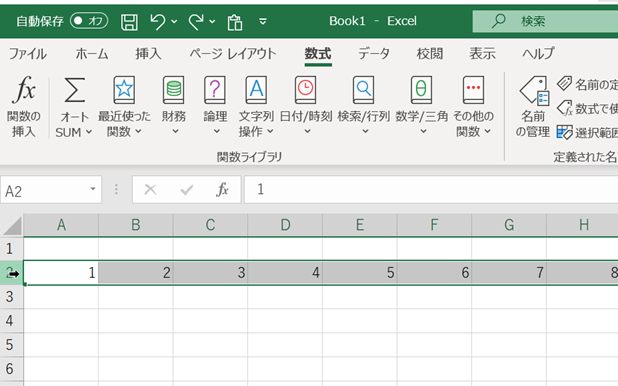Open the Undo history dropdown
The width and height of the screenshot is (618, 386).
(174, 21)
